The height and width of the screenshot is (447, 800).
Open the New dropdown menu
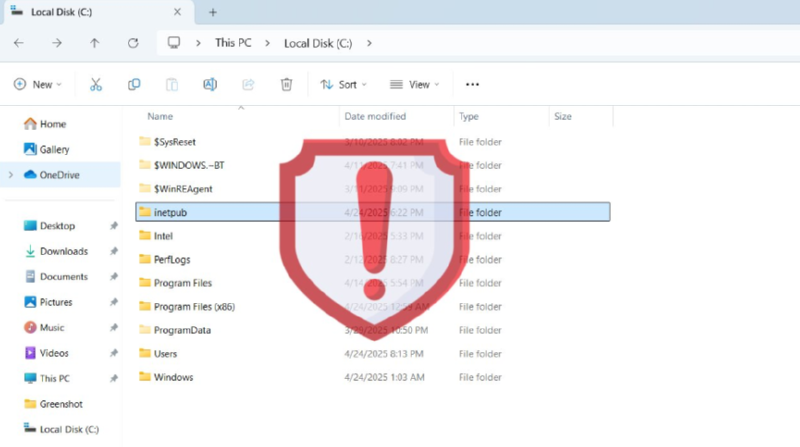click(38, 85)
